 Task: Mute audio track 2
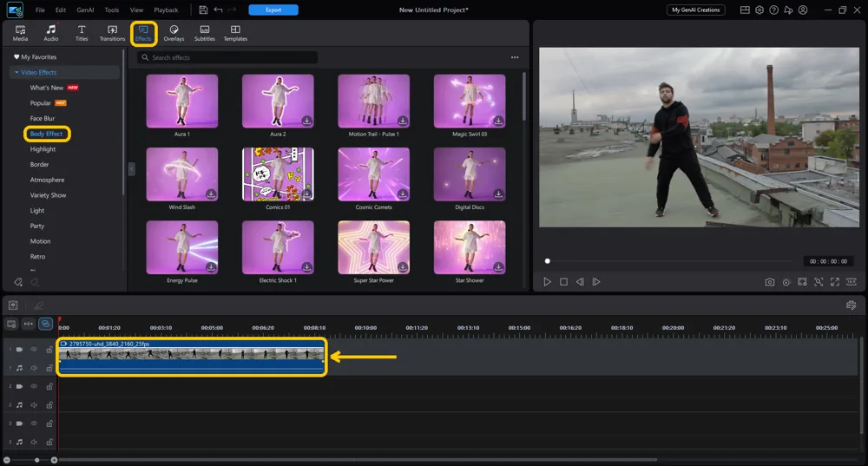pyautogui.click(x=34, y=405)
